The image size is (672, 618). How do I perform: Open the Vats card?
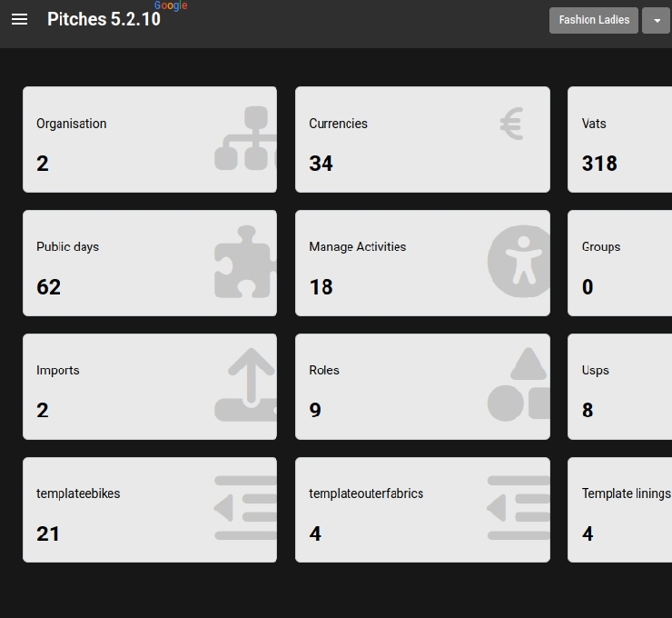619,140
